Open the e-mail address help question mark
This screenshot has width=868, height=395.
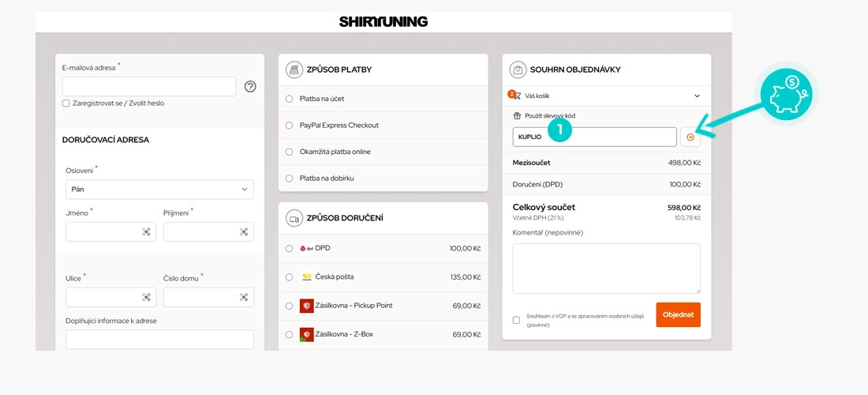tap(250, 86)
